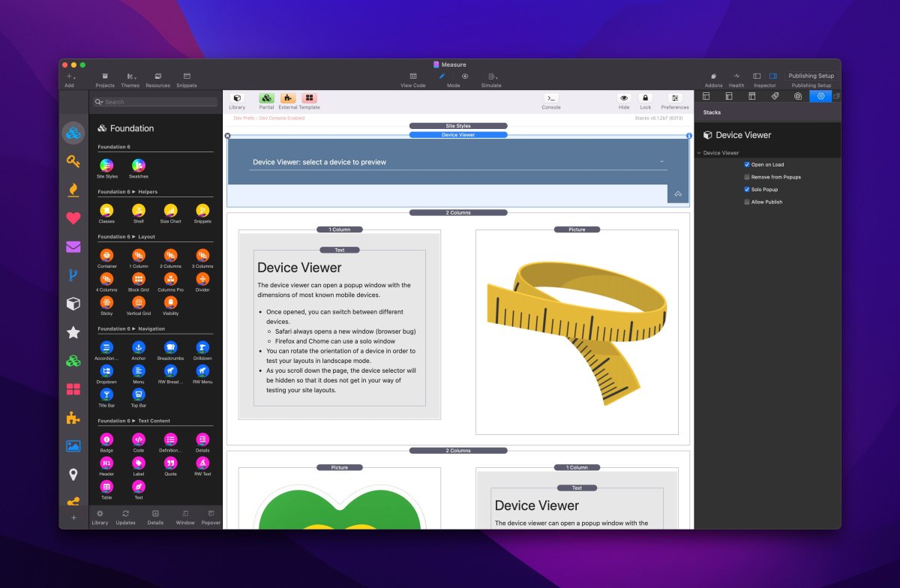Open the Add dropdown menu

[x=70, y=76]
